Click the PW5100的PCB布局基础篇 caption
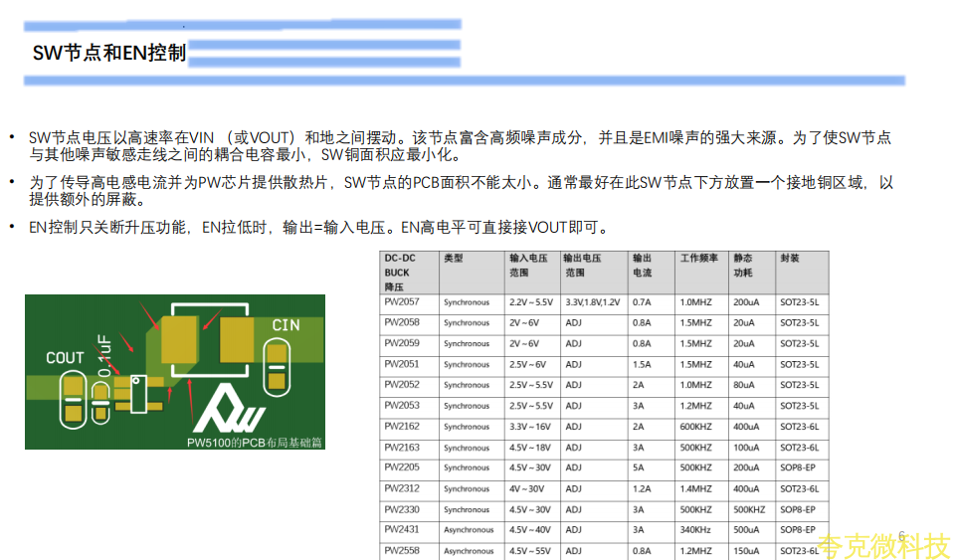This screenshot has width=956, height=560. pos(254,442)
